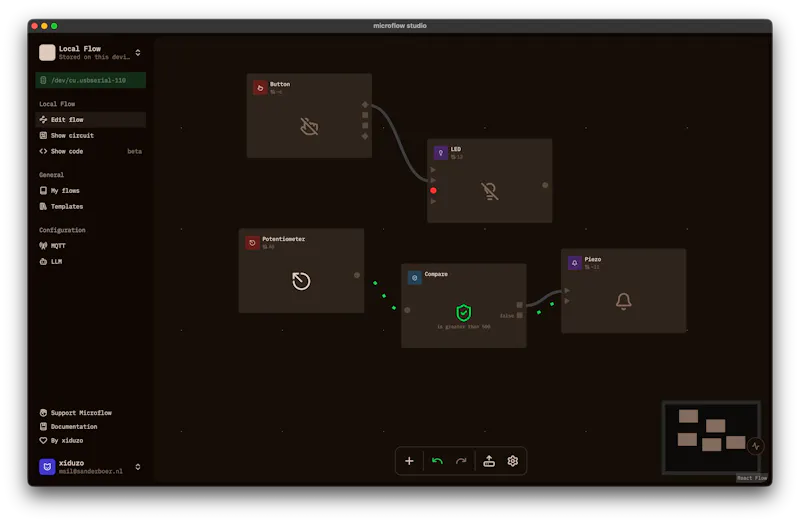Click By xiduzo link
The height and width of the screenshot is (523, 800).
61,440
